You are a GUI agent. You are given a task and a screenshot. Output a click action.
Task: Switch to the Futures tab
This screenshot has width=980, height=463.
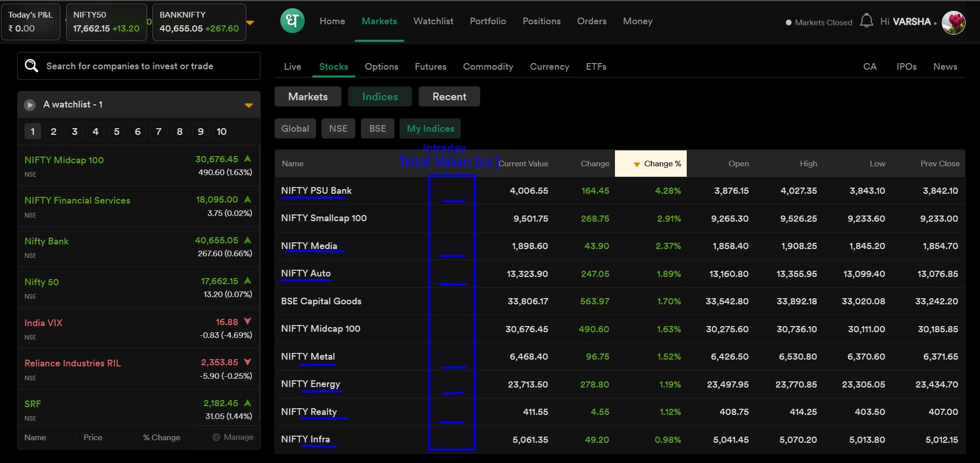[x=431, y=67]
